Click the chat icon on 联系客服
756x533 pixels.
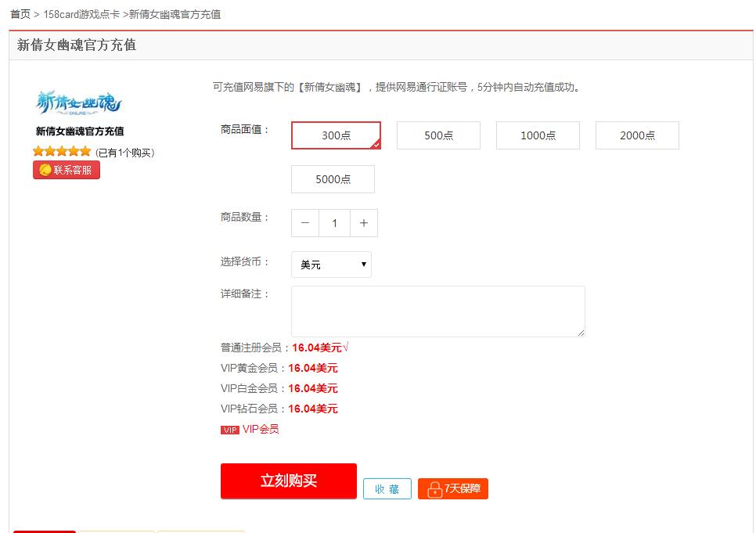tap(45, 170)
